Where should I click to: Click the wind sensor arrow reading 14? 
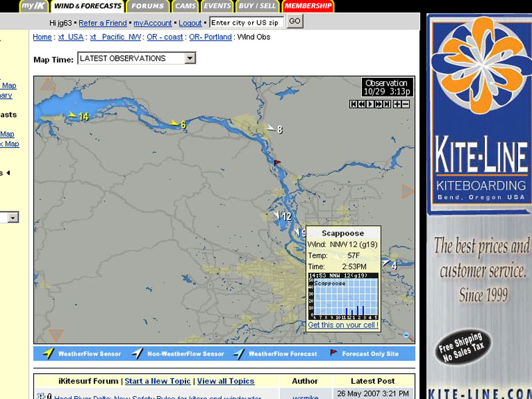click(71, 116)
